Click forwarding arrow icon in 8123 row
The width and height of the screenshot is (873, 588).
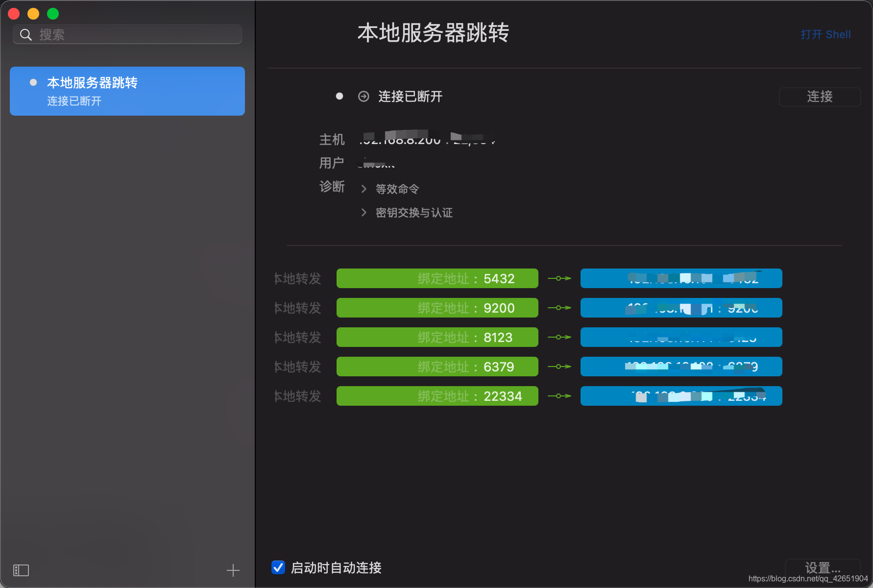(559, 337)
